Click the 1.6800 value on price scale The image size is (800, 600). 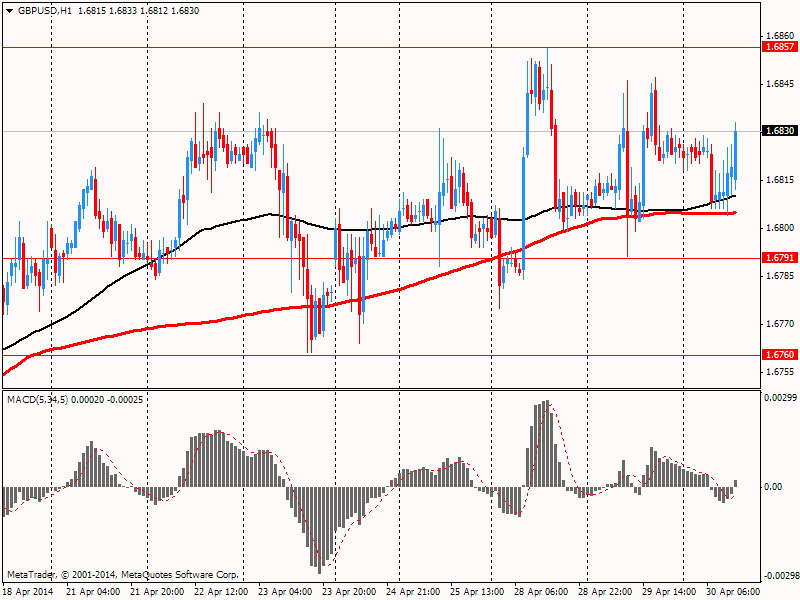pos(778,227)
